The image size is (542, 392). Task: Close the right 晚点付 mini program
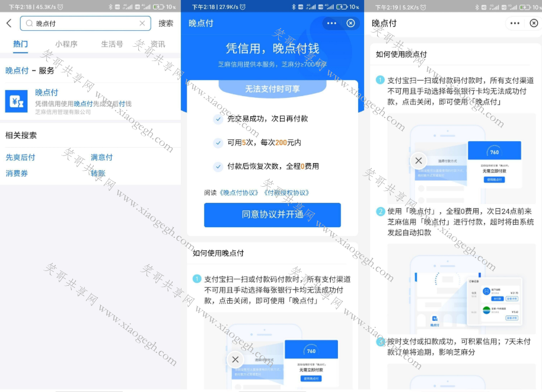pos(534,23)
